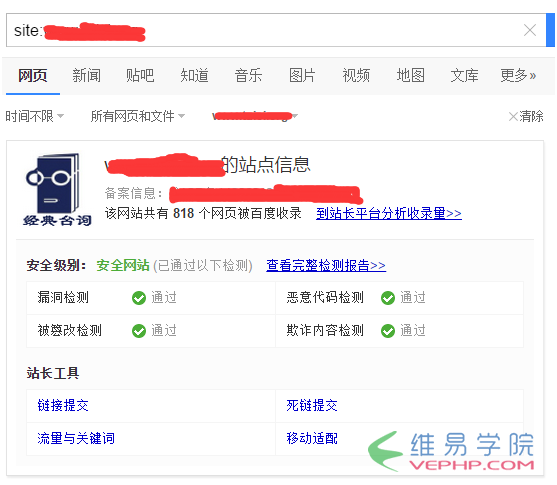Open link 到站长平台分析收录量>>
Image resolution: width=557 pixels, height=485 pixels.
[x=389, y=213]
